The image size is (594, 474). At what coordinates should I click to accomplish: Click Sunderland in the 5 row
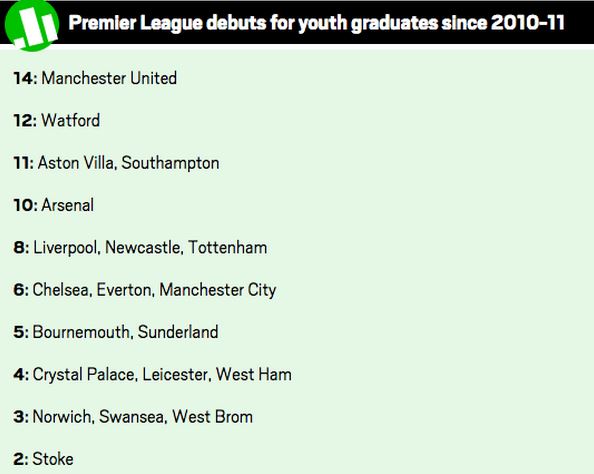(178, 332)
